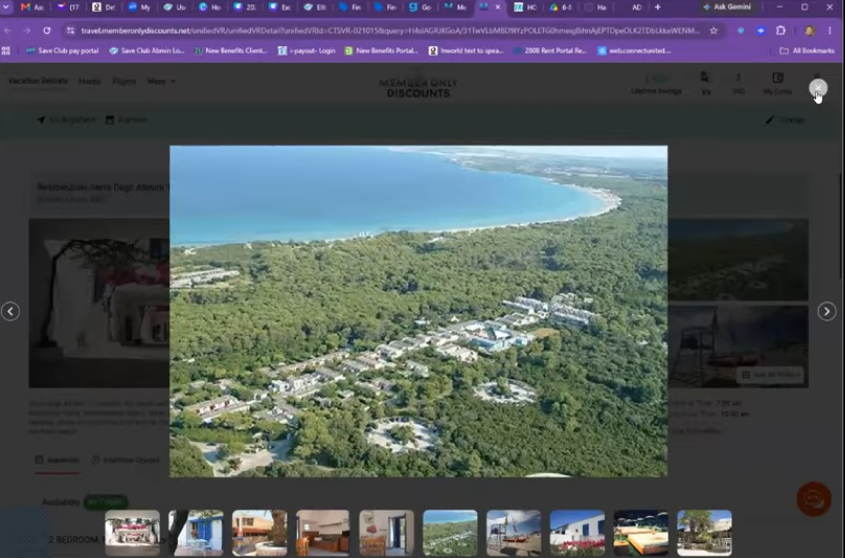
Task: Select the room with blue door thumbnail
Action: coord(386,533)
